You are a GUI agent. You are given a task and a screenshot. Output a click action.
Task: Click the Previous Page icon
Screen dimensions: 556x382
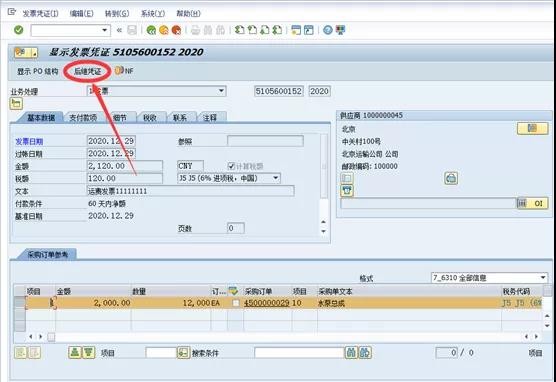252,30
